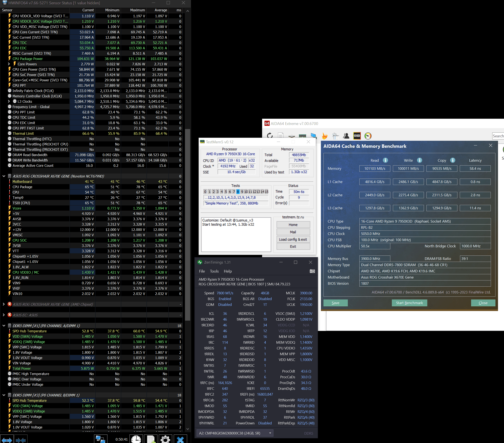
Task: Collapse ASUS ROG CROSSHAIR Nuvoton sensor section
Action: (4, 176)
